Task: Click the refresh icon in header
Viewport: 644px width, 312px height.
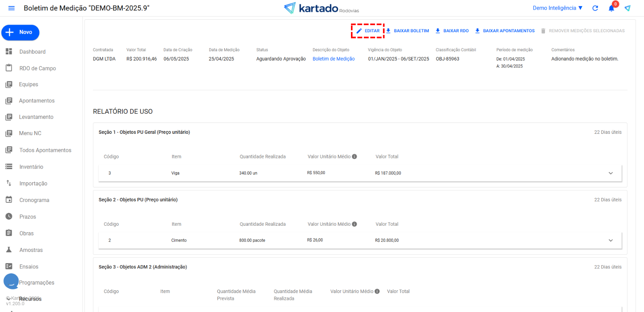Action: tap(595, 8)
